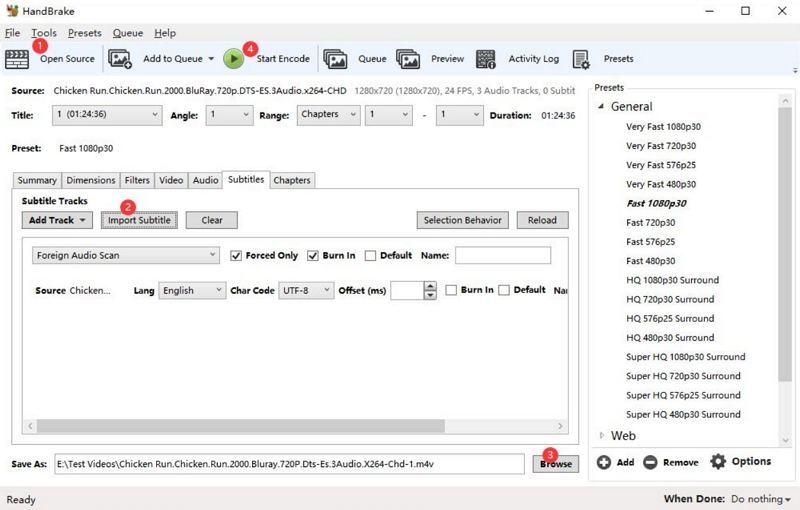Click the presets list vertical scrollbar
800x510 pixels.
pyautogui.click(x=785, y=245)
